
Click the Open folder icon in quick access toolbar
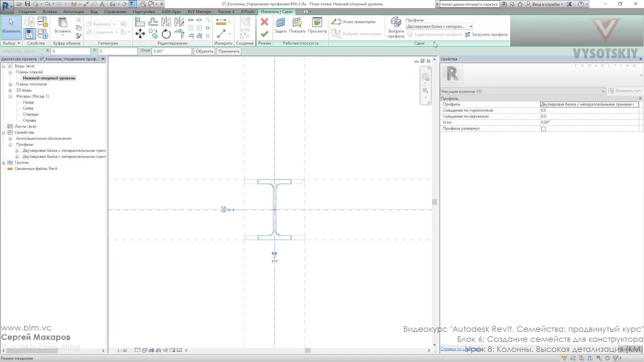click(x=20, y=4)
